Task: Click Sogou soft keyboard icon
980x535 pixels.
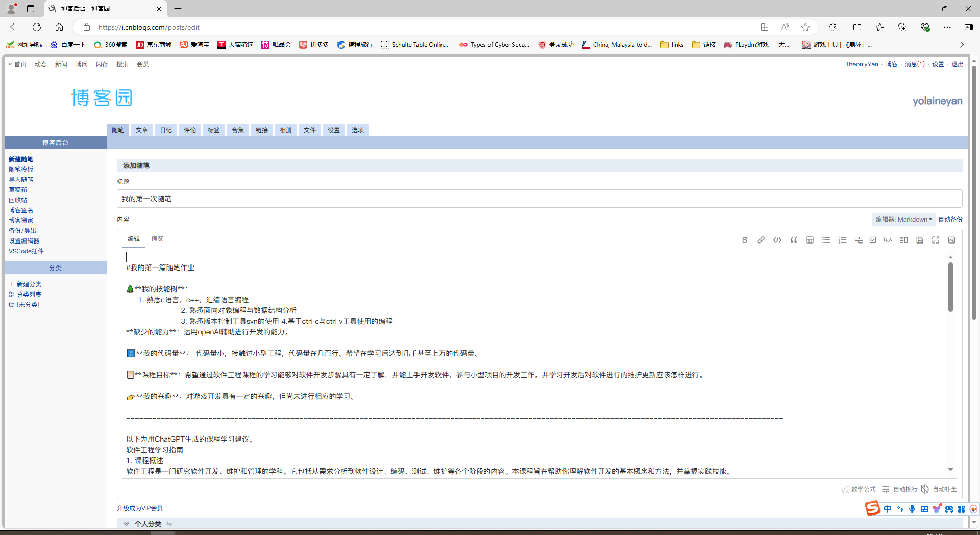Action: coord(924,509)
